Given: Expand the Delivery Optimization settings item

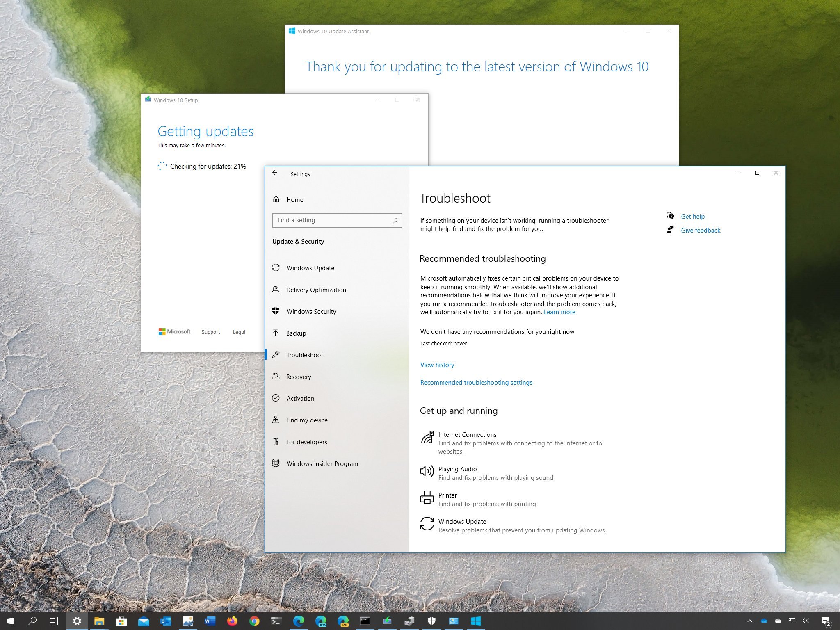Looking at the screenshot, I should point(316,290).
